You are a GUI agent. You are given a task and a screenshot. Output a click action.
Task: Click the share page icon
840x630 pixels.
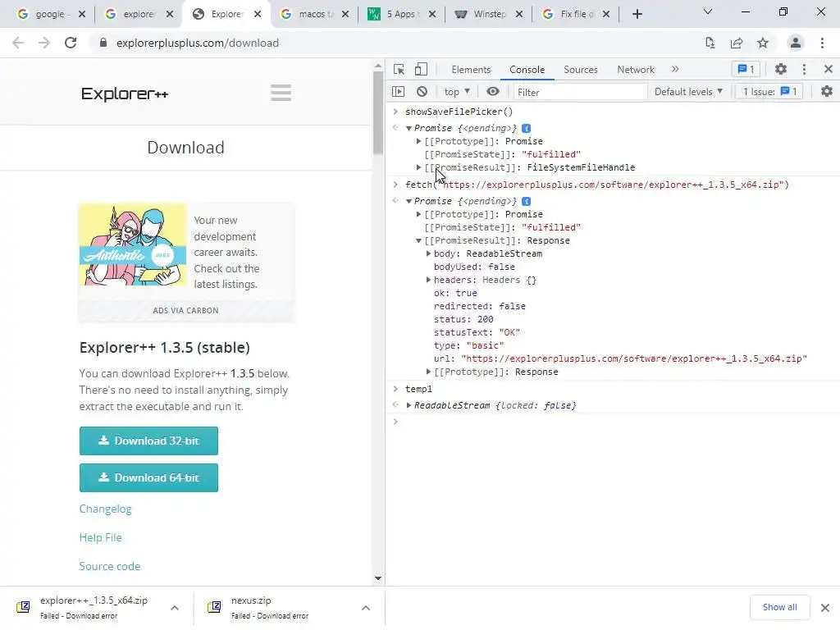[737, 43]
